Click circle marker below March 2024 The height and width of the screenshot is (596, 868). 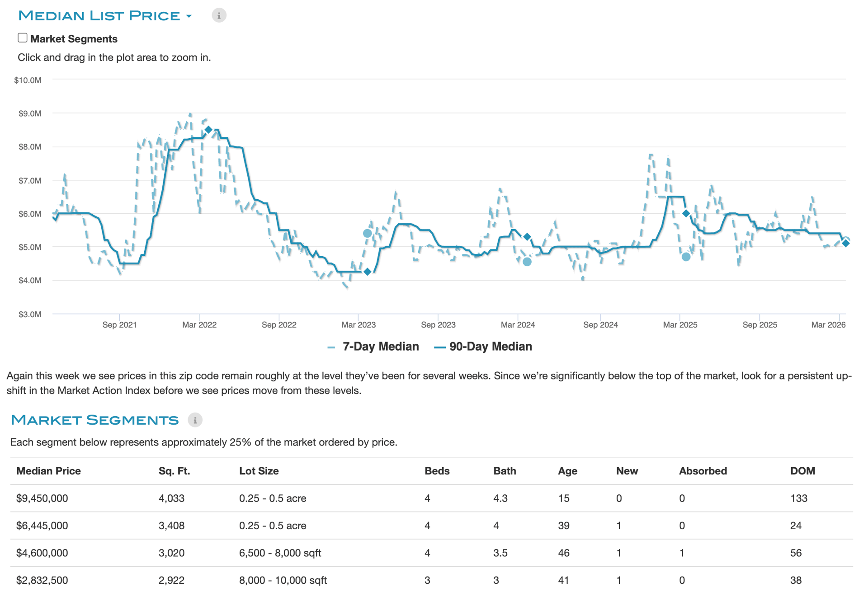[527, 262]
